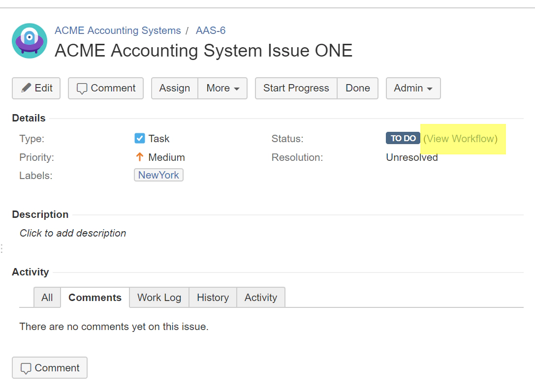Click the NewYork label
This screenshot has height=392, width=535.
coord(158,175)
